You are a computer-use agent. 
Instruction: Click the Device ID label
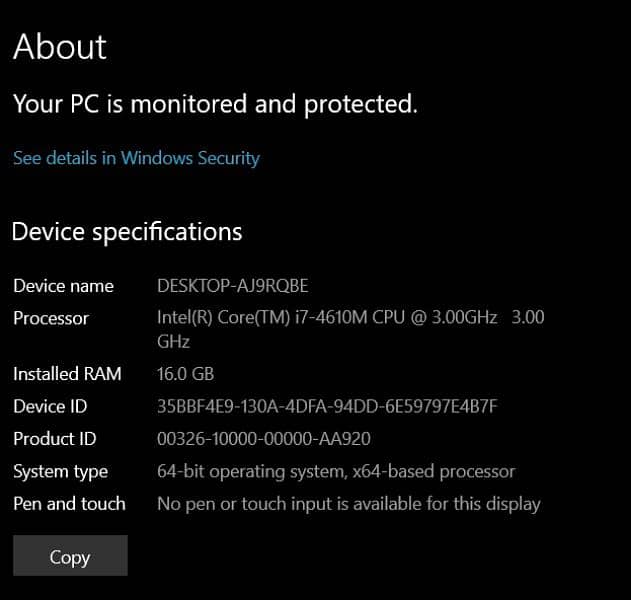click(x=50, y=406)
